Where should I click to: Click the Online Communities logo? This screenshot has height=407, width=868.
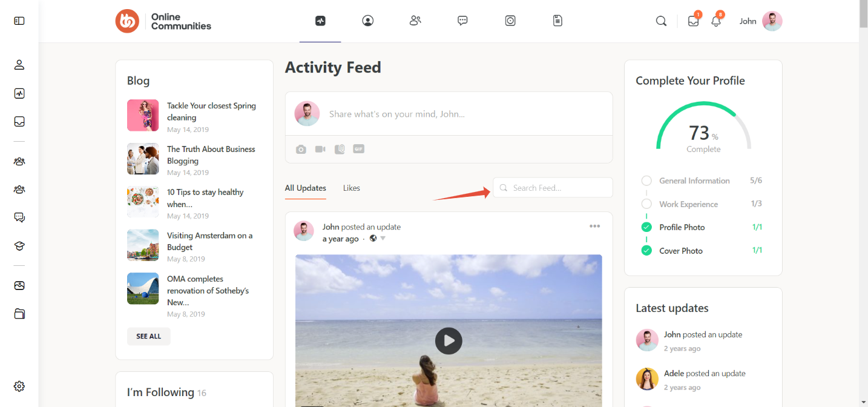pyautogui.click(x=163, y=21)
